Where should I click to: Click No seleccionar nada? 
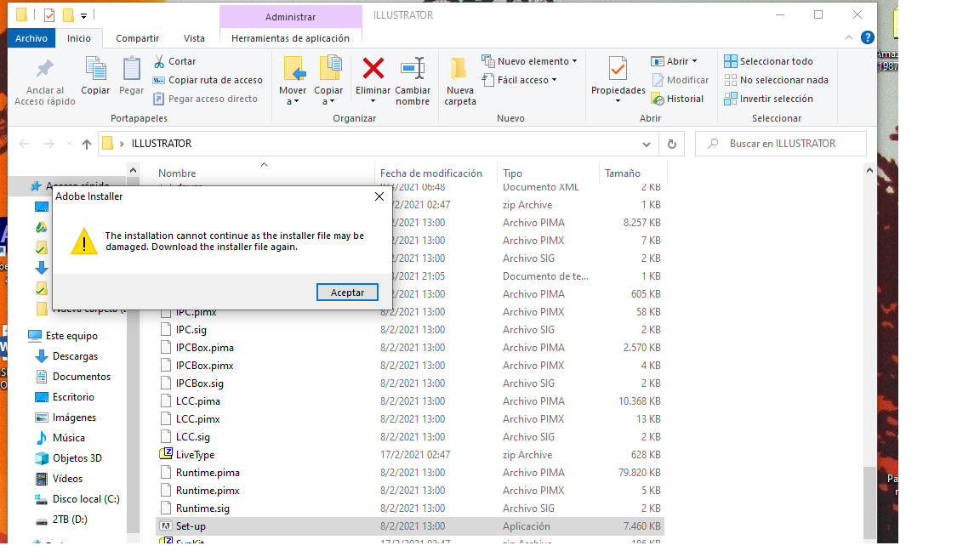(x=776, y=80)
